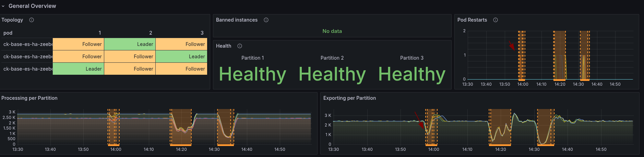Sort Topology table by column 1
The image size is (644, 157).
tap(100, 33)
